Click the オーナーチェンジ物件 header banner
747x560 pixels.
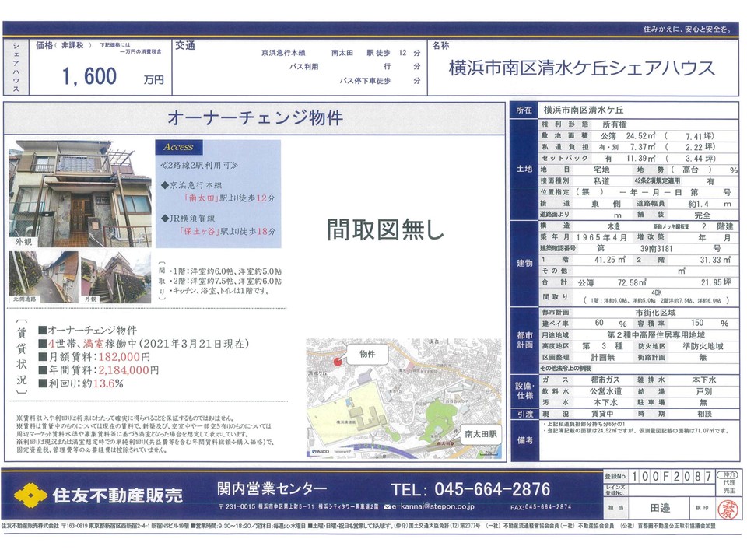click(254, 118)
